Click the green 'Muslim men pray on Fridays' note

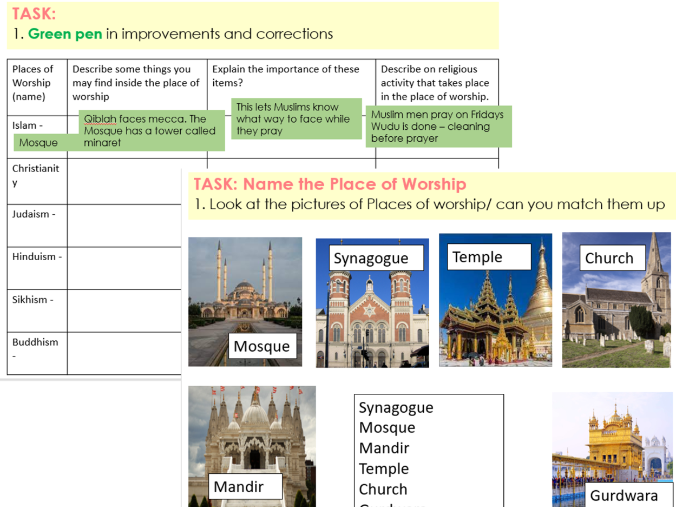point(438,126)
